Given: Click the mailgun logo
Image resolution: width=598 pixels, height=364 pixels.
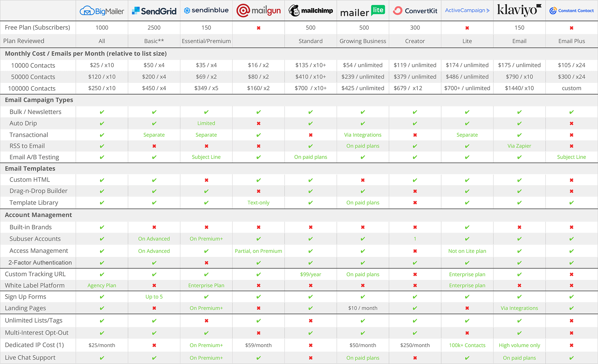Looking at the screenshot, I should tap(258, 11).
